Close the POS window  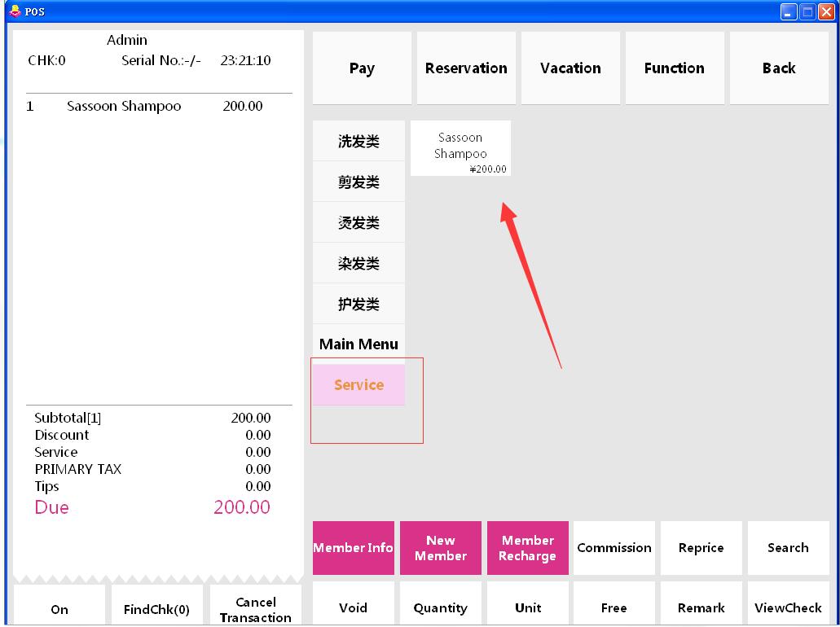click(826, 11)
